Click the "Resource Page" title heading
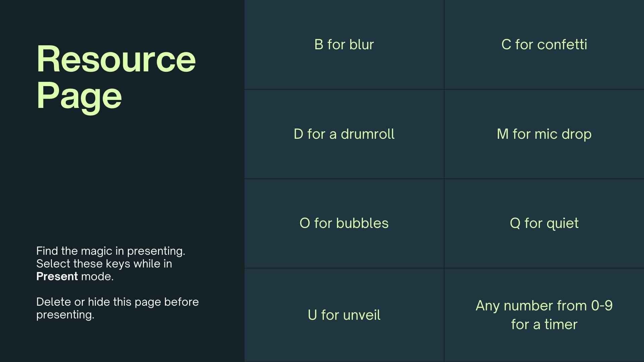Screen dimensions: 644x362 (x=116, y=78)
